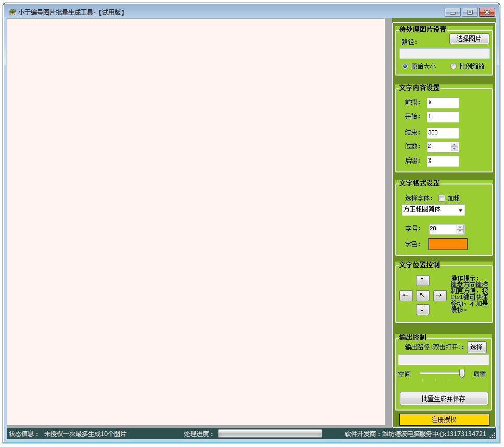Click the 结束 end number field

point(443,132)
